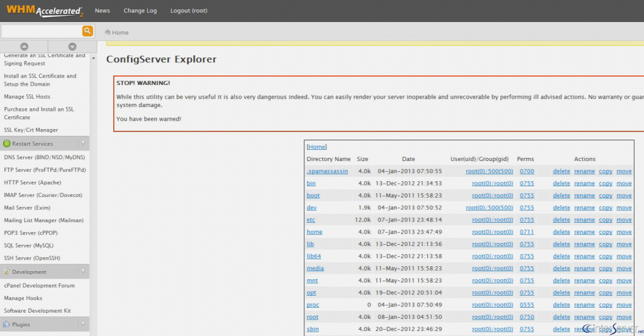Viewport: 644px width, 336px height.
Task: Open the News menu item
Action: pos(103,11)
